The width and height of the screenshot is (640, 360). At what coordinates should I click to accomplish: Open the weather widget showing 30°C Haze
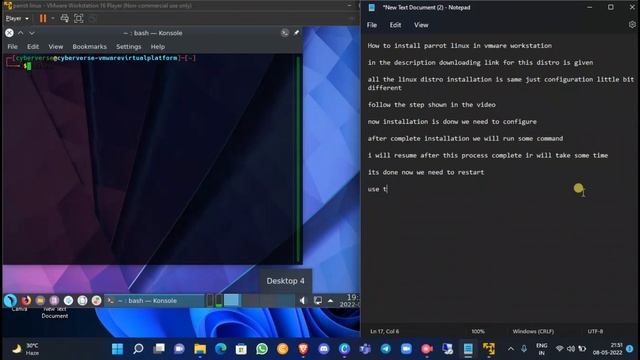tap(25, 349)
